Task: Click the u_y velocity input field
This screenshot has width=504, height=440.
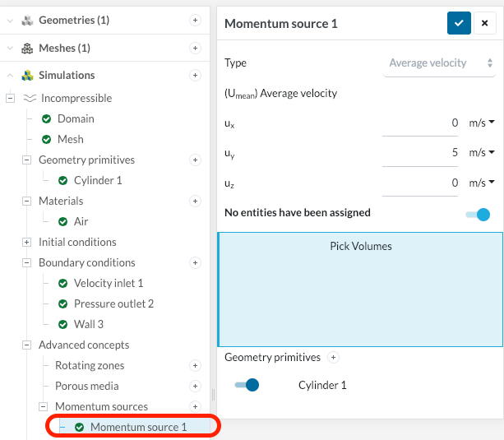Action: [422, 153]
